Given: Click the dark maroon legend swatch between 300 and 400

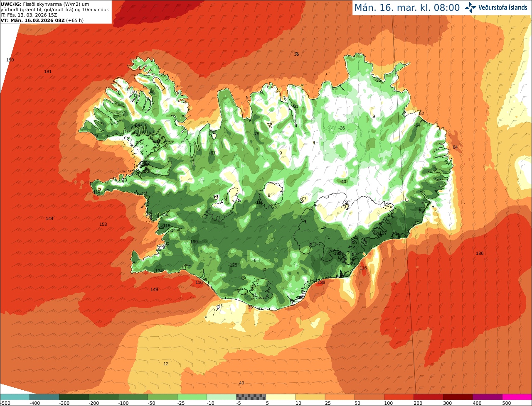Looking at the screenshot, I should (458, 396).
